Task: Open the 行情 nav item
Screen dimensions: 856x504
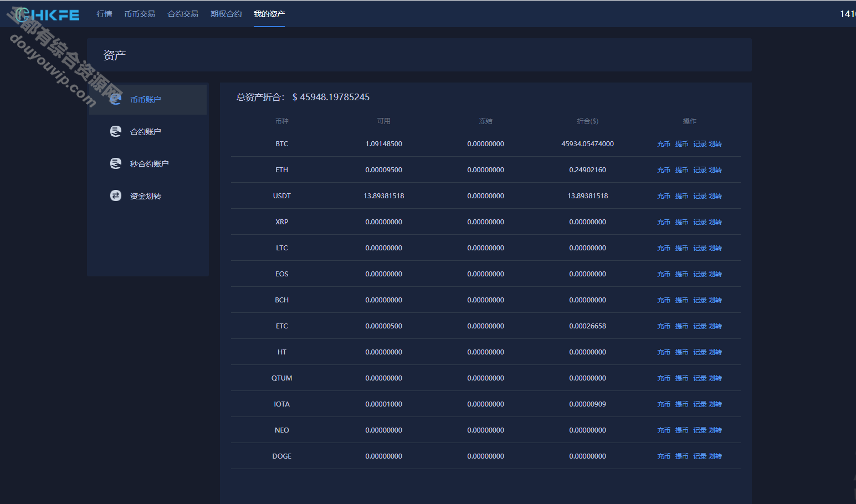Action: click(104, 14)
